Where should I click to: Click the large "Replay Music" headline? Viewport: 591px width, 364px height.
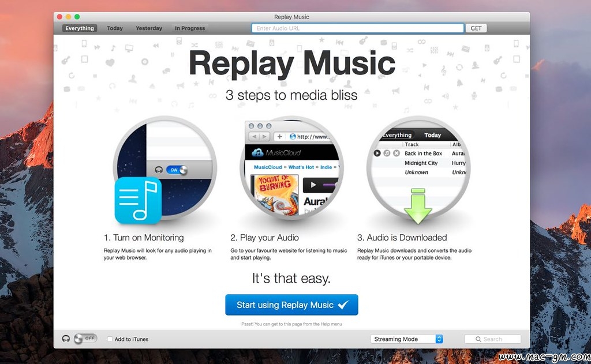[291, 63]
